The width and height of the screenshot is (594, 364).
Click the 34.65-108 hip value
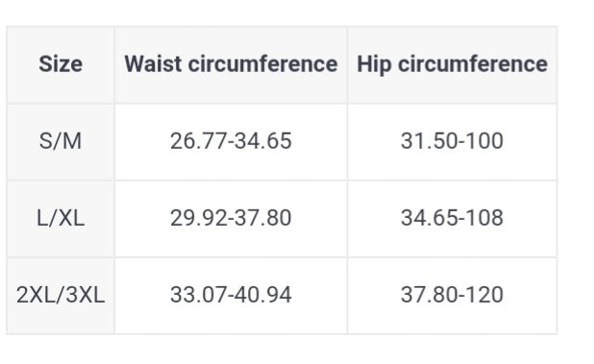click(452, 218)
